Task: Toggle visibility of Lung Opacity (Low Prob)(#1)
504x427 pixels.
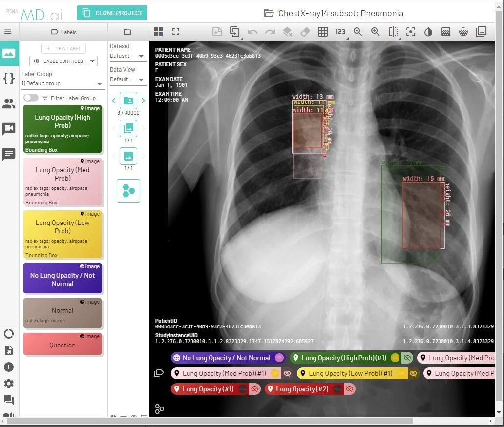Action: 414,373
